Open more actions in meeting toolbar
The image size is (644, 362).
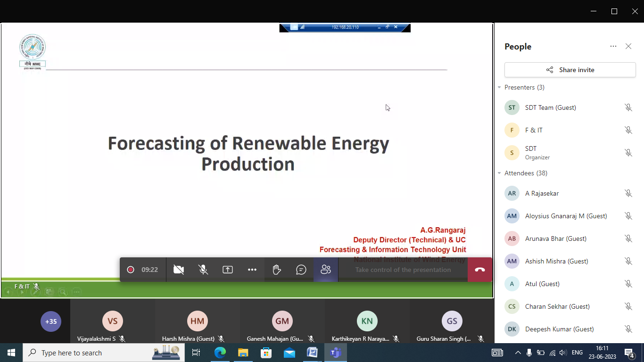point(252,270)
